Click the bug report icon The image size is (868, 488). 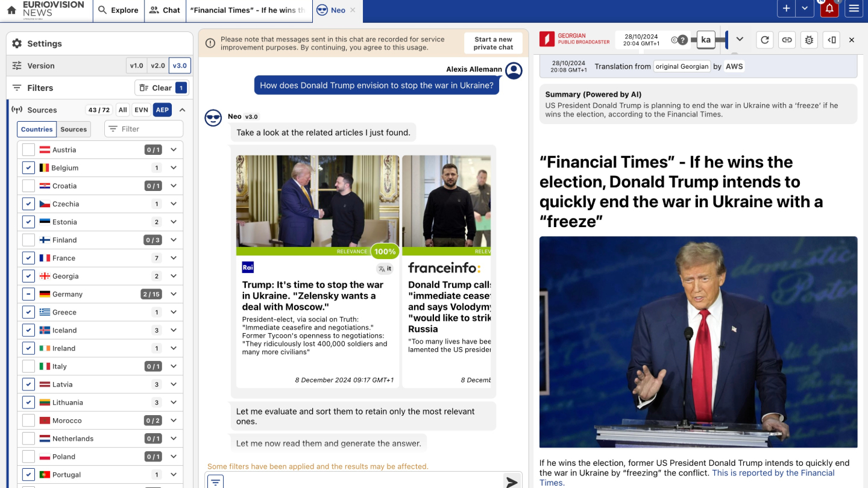click(809, 40)
